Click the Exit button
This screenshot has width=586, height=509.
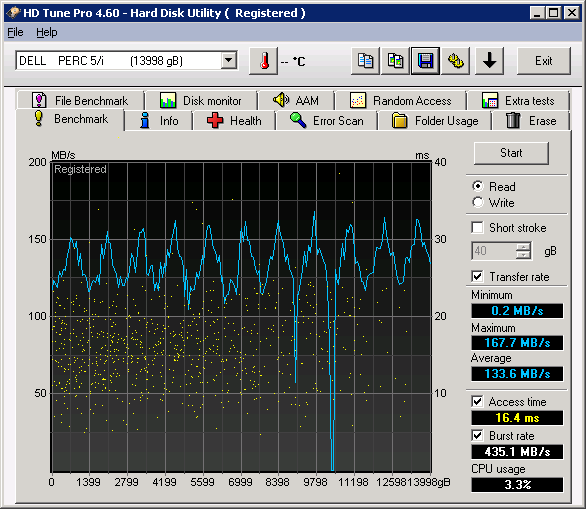tap(544, 61)
